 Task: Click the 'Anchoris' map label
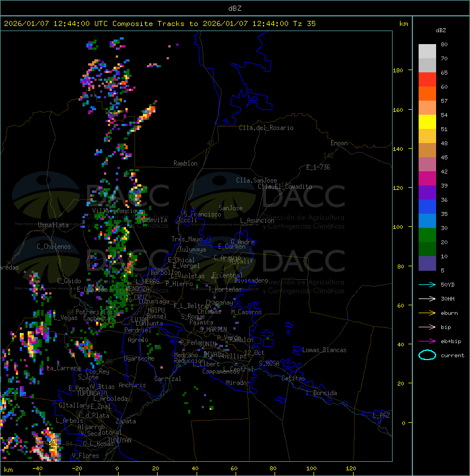[x=132, y=385]
